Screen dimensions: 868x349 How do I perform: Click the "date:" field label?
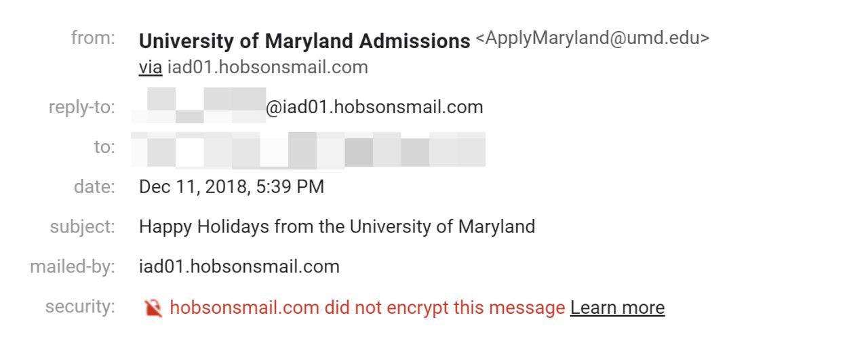[x=94, y=186]
